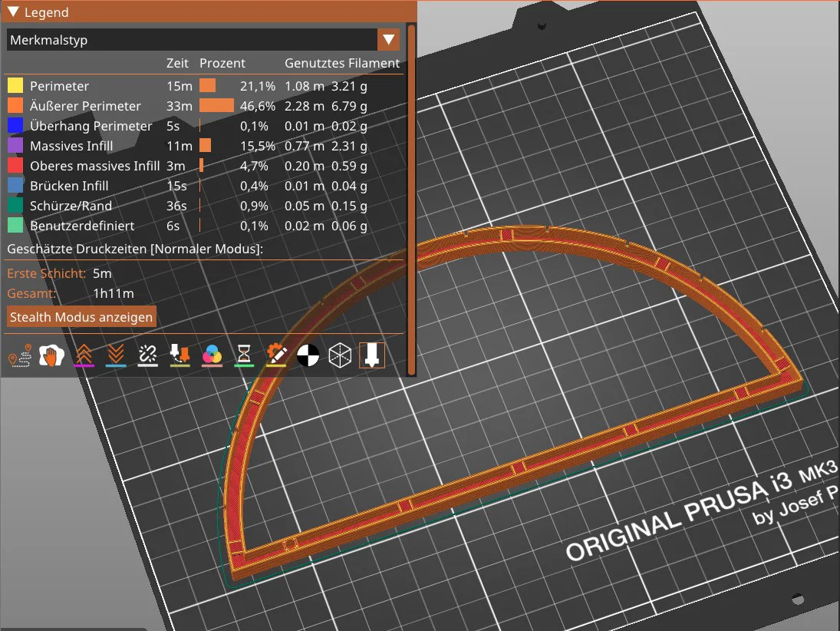Screen dimensions: 840x631
Task: Click the 'Genutztes Filament' column header
Action: click(x=342, y=63)
